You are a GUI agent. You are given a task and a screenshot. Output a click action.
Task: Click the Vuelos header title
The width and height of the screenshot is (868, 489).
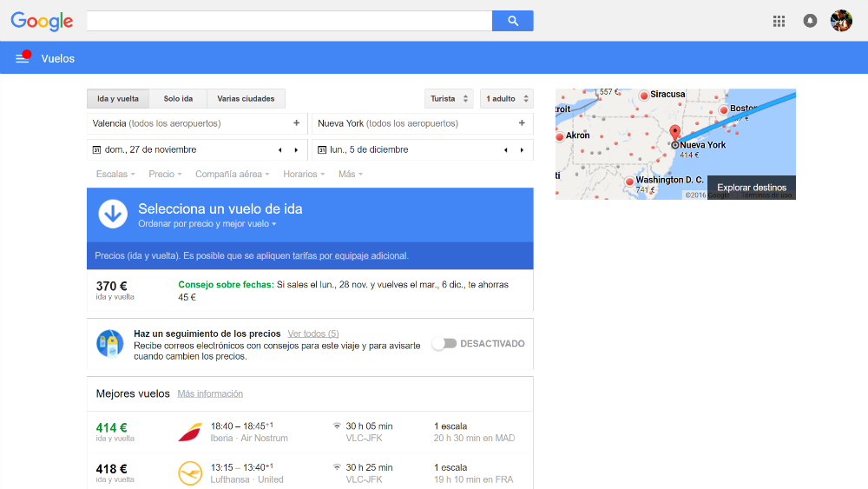[57, 59]
